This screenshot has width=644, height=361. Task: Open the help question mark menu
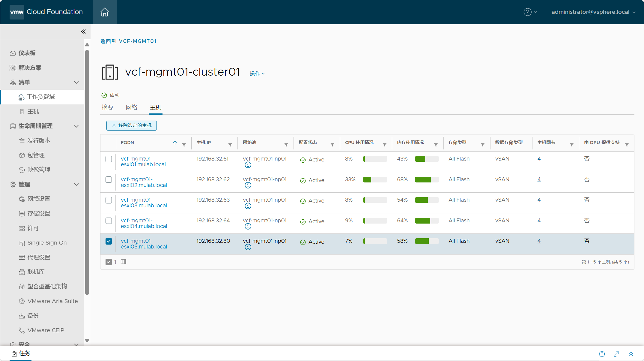click(530, 12)
